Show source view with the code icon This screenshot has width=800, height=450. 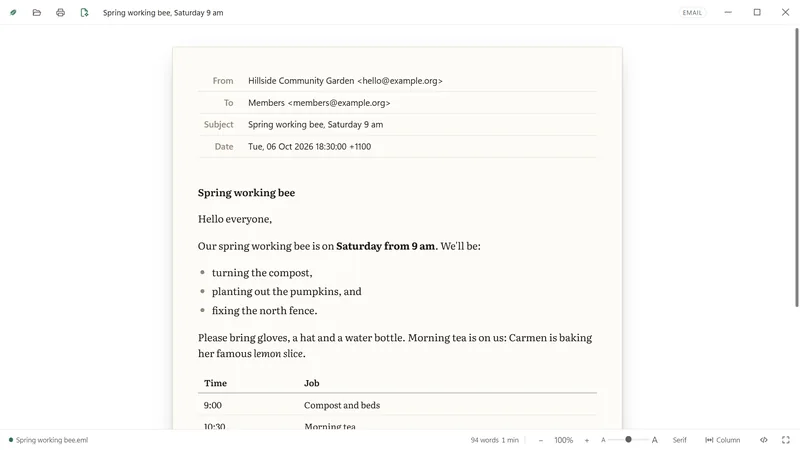764,440
